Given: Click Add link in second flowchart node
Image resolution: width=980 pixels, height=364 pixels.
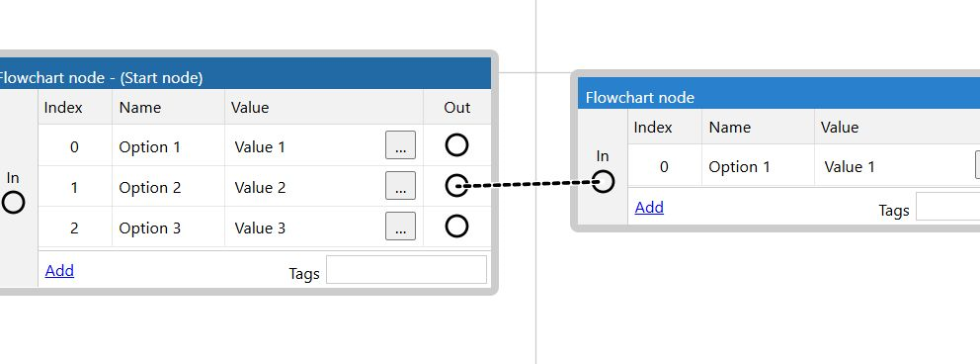Looking at the screenshot, I should pyautogui.click(x=649, y=207).
